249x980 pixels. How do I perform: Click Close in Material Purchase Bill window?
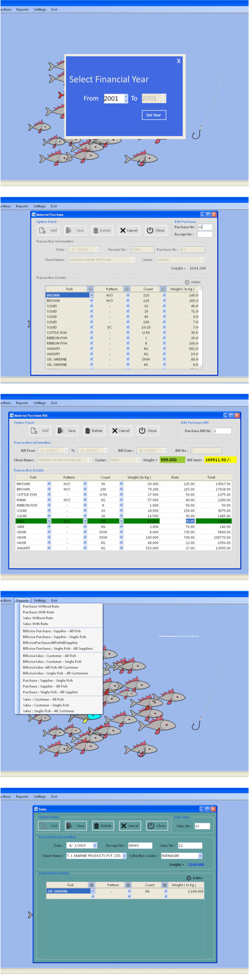point(148,431)
